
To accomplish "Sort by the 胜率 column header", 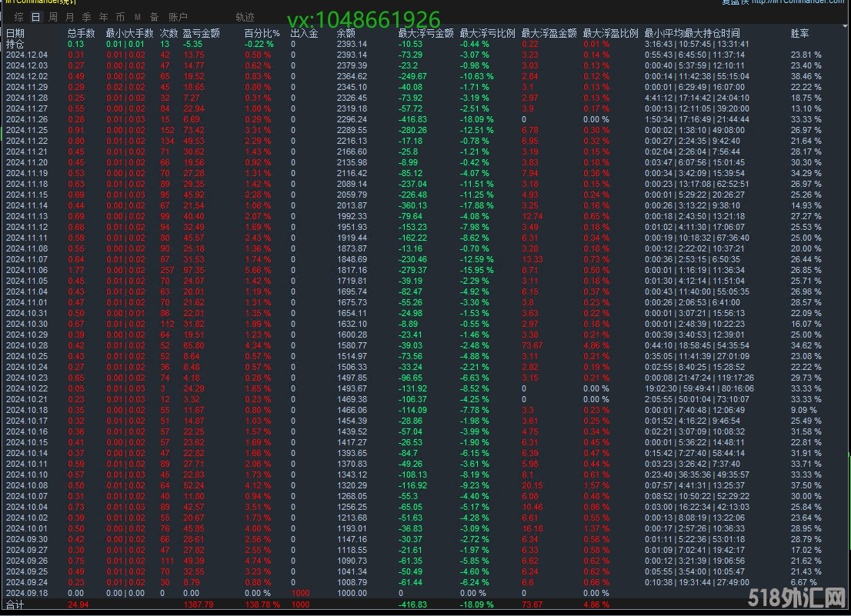I will point(800,34).
